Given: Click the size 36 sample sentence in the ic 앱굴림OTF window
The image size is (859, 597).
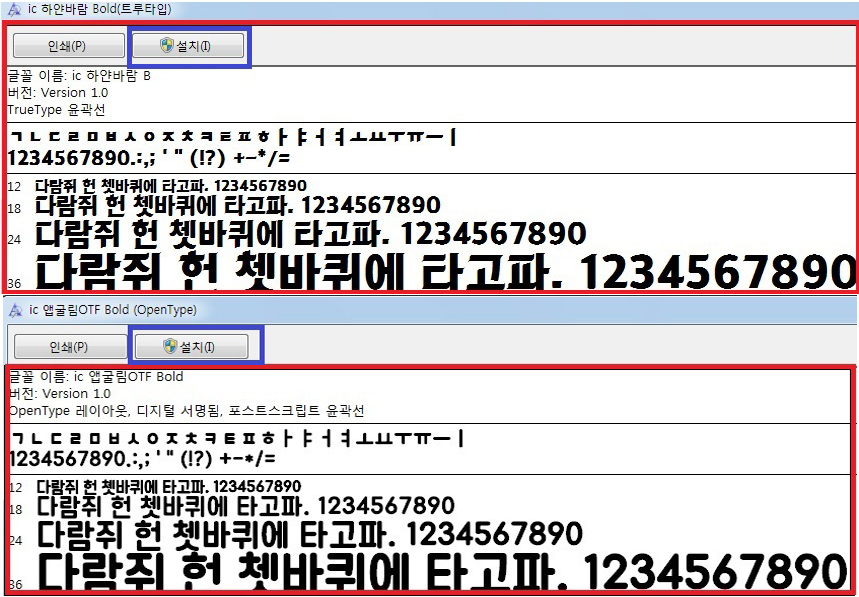Looking at the screenshot, I should click(445, 571).
